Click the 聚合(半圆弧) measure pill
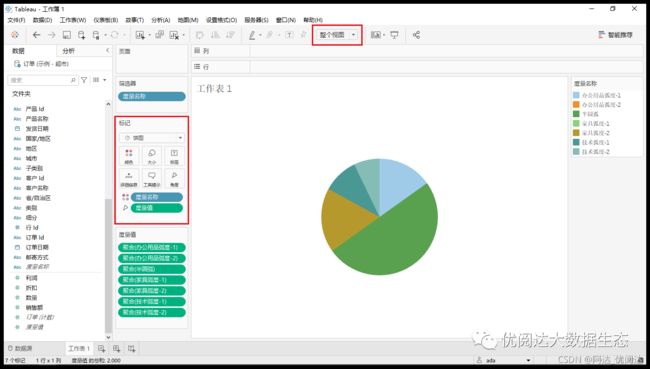Image resolution: width=650 pixels, height=369 pixels. click(x=152, y=269)
